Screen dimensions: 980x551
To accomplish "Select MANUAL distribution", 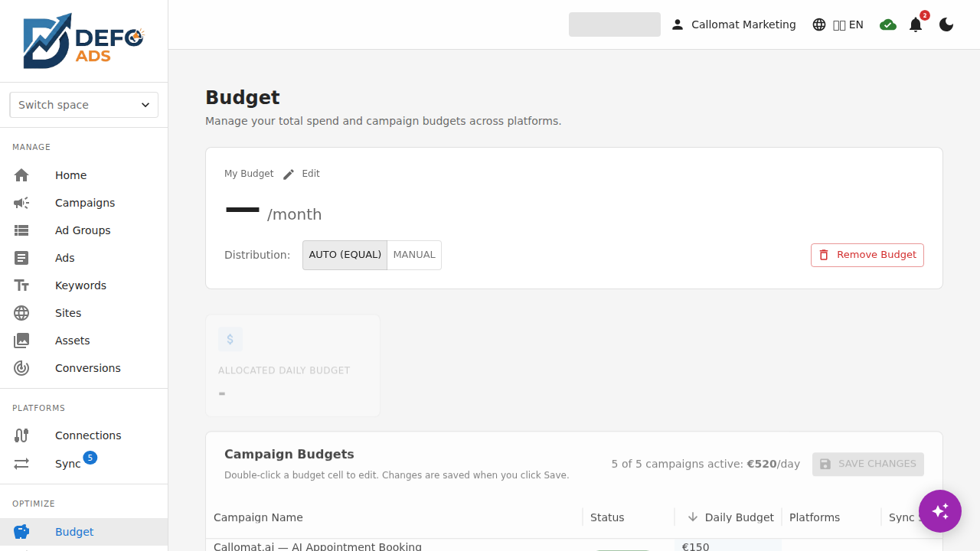I will point(414,255).
